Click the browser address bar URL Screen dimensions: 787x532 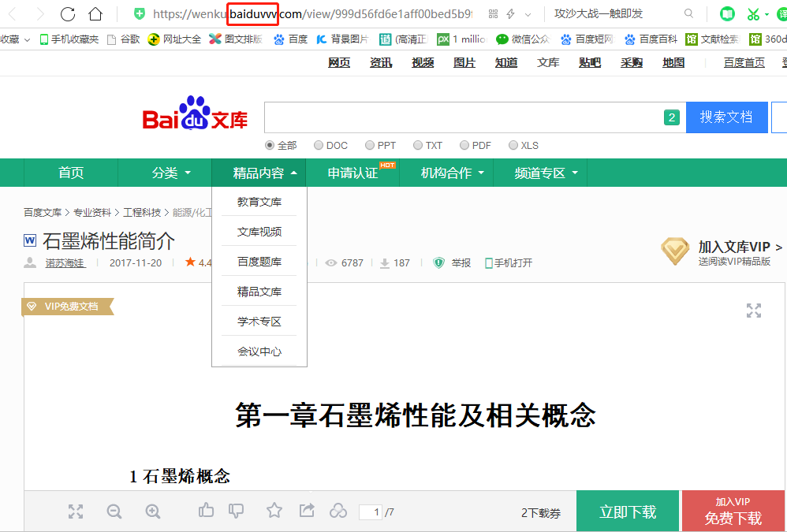(313, 14)
